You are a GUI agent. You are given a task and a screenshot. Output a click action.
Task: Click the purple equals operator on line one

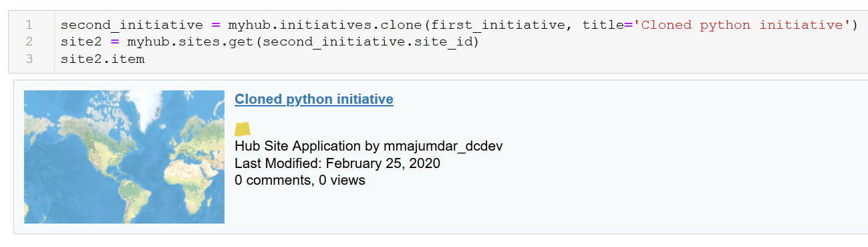216,25
